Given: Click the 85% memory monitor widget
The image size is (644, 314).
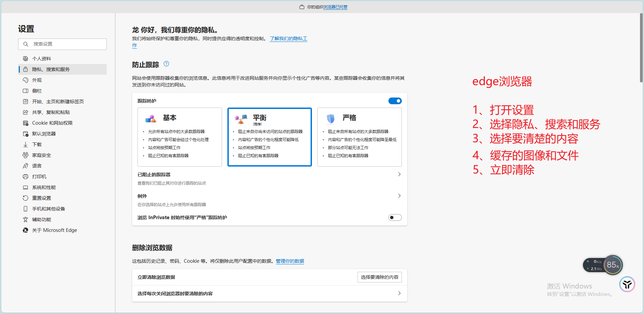Looking at the screenshot, I should [613, 265].
